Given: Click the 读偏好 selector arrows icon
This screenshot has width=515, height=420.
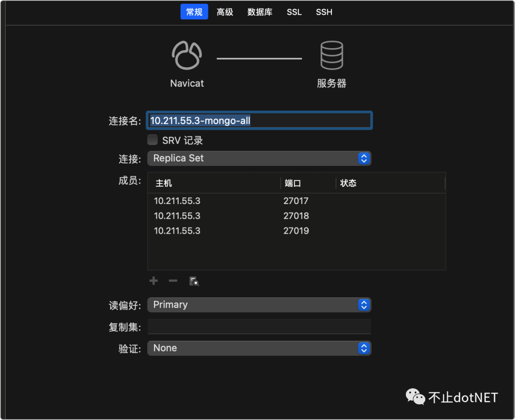Looking at the screenshot, I should click(363, 305).
